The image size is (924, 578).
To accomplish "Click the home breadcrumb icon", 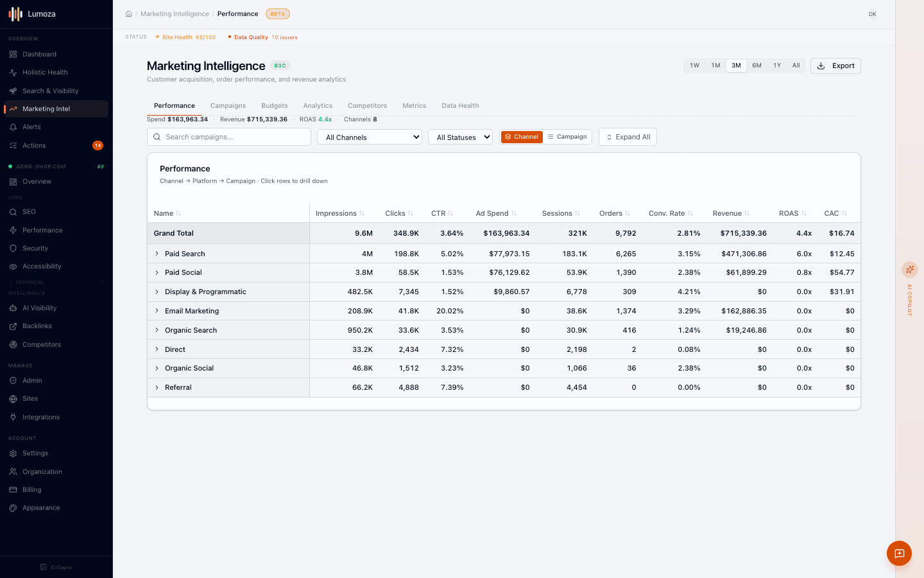I will pyautogui.click(x=128, y=13).
